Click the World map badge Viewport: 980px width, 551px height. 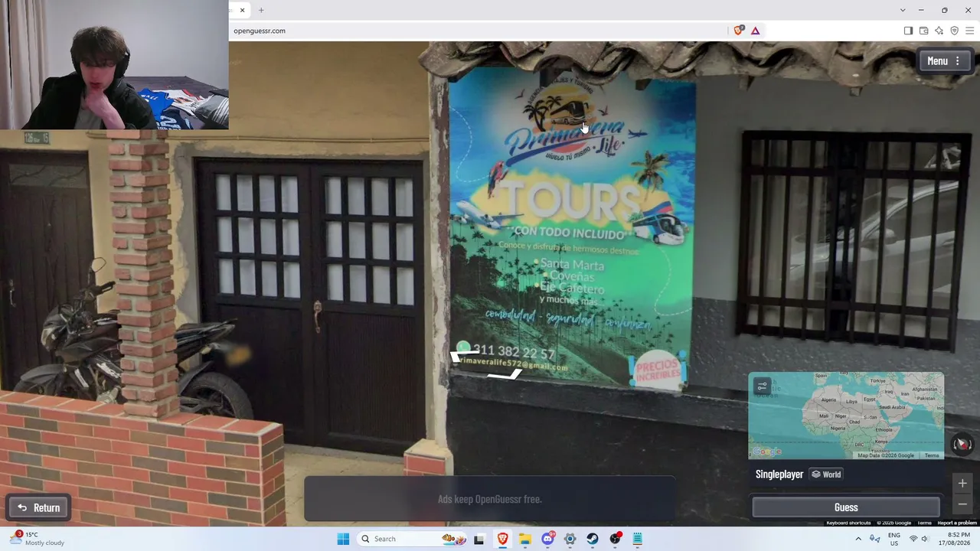pos(826,474)
